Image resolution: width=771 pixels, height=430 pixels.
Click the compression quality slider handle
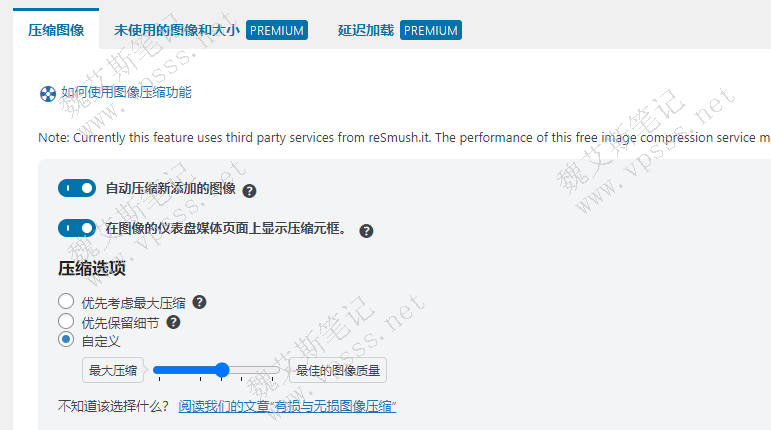coord(222,370)
